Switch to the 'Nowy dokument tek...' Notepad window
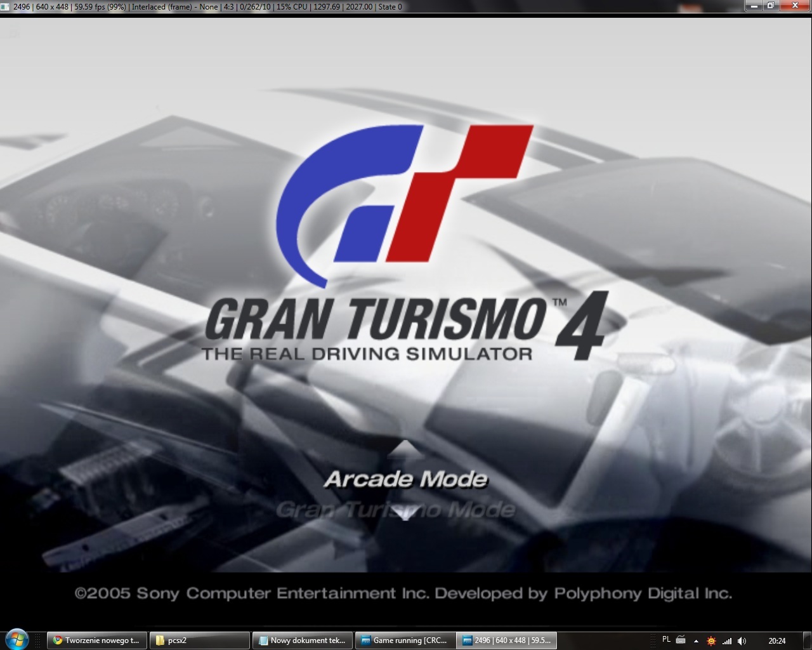Screen dimensions: 812x650 click(303, 640)
